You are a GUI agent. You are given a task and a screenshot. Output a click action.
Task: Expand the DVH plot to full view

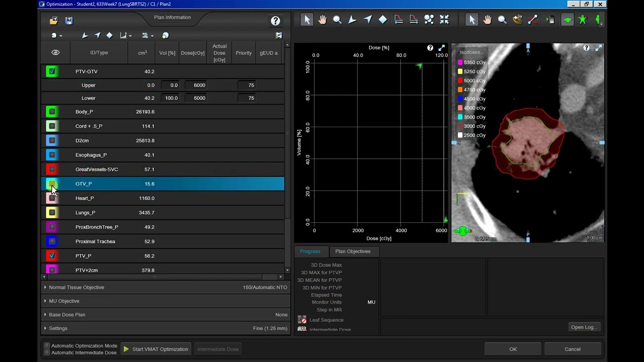(x=442, y=48)
